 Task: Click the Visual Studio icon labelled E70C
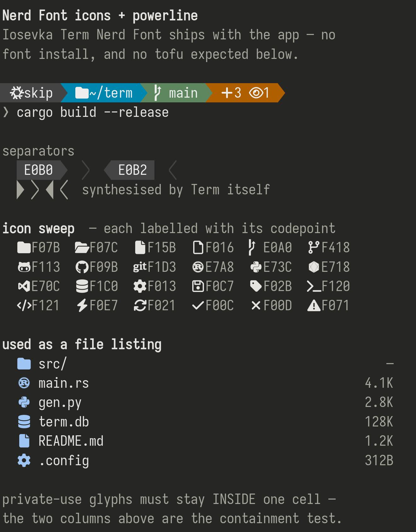[x=24, y=286]
